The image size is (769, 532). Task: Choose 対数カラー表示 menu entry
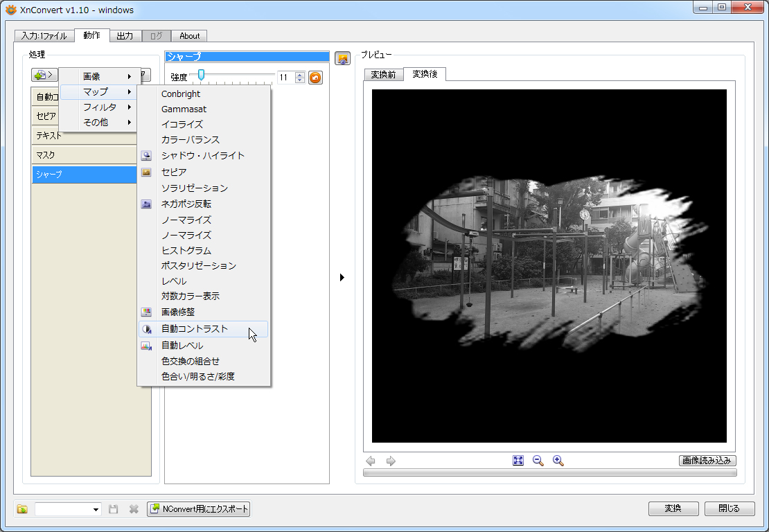click(204, 296)
